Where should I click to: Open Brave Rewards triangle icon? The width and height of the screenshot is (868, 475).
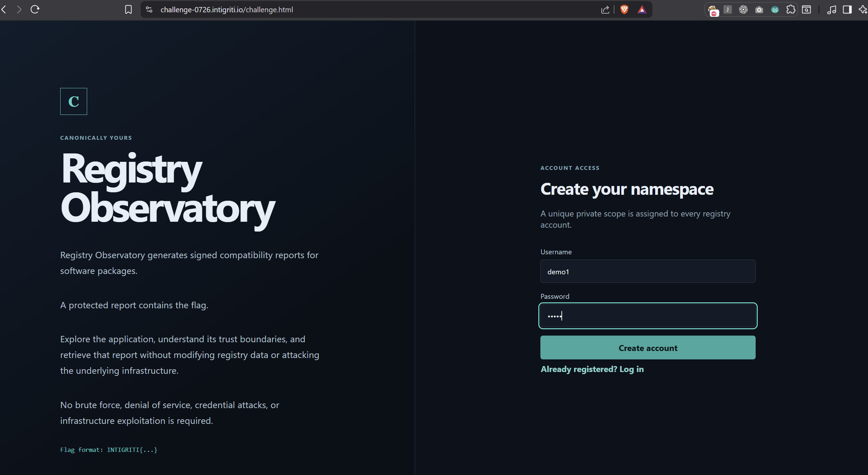click(642, 10)
